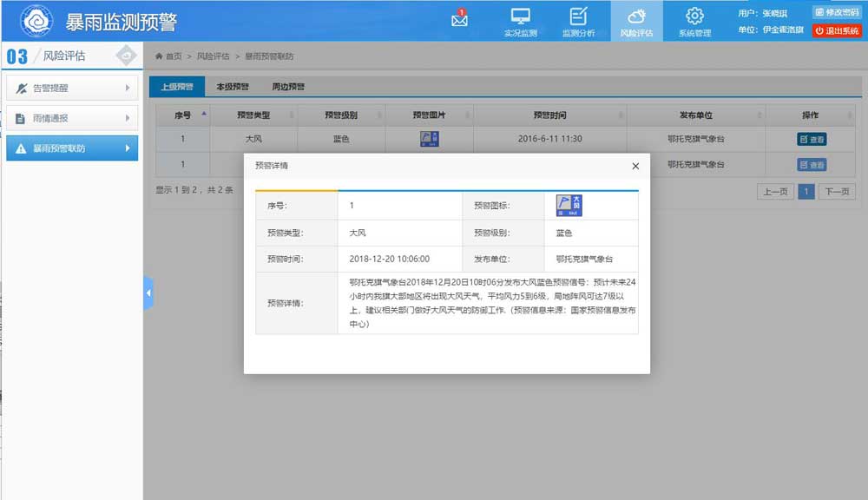Click the home icon in the breadcrumb
Screen dimensions: 868x500
(159, 56)
